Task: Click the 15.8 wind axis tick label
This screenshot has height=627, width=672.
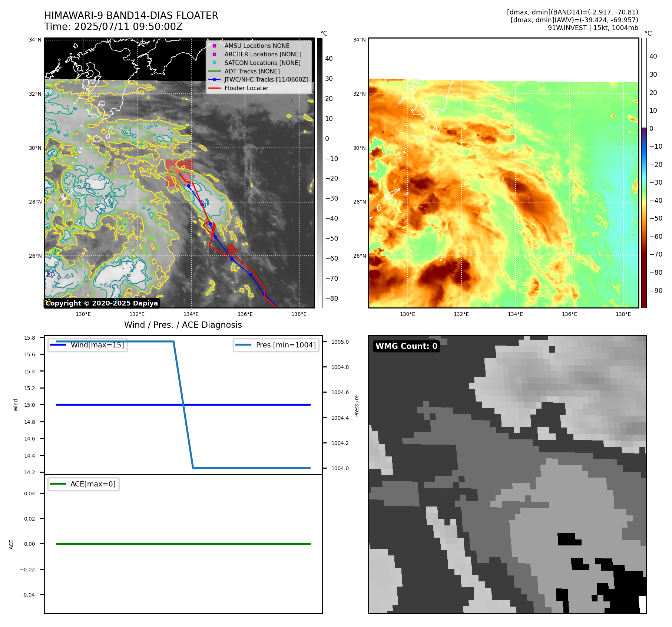Action: [x=30, y=338]
